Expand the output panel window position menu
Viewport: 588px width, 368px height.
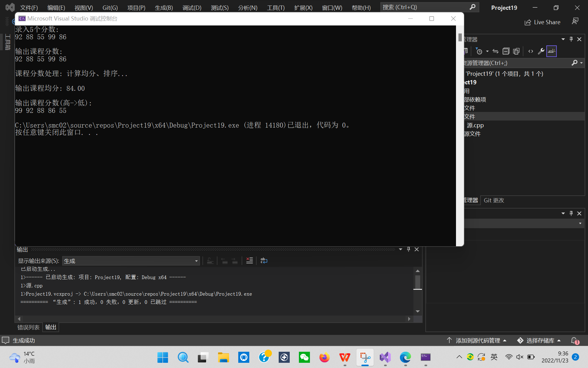(x=400, y=249)
